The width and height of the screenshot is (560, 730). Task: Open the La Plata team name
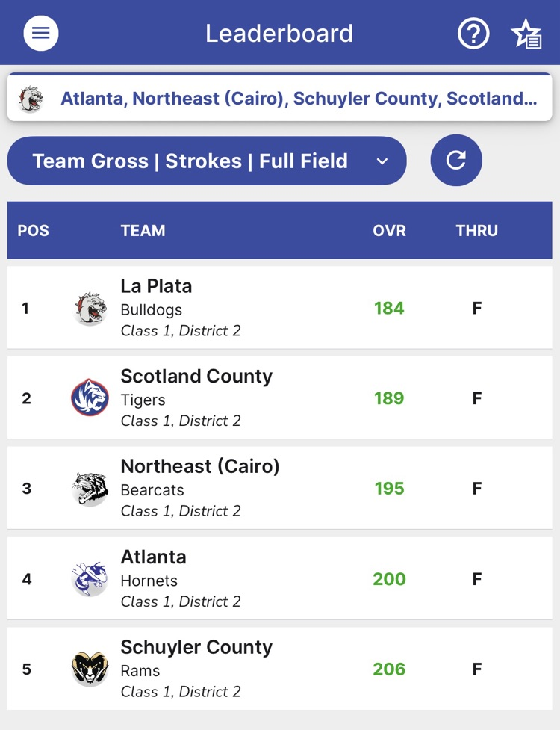pos(156,286)
